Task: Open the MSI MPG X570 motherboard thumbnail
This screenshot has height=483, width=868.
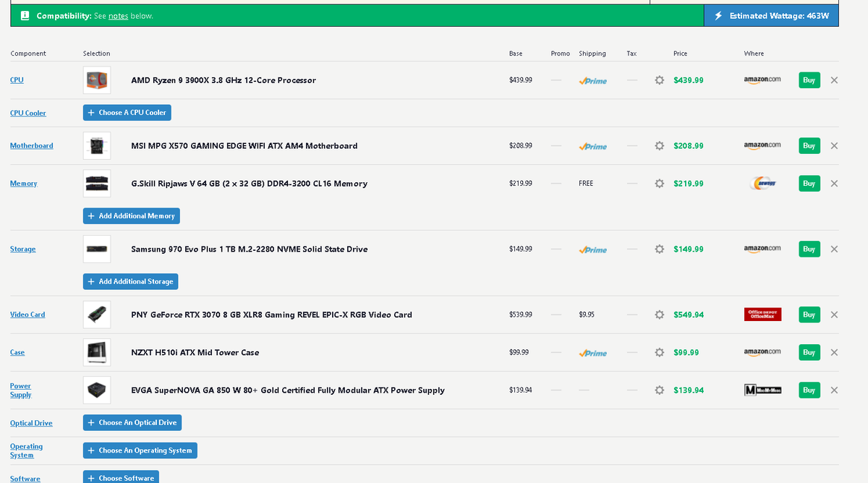Action: pos(97,145)
